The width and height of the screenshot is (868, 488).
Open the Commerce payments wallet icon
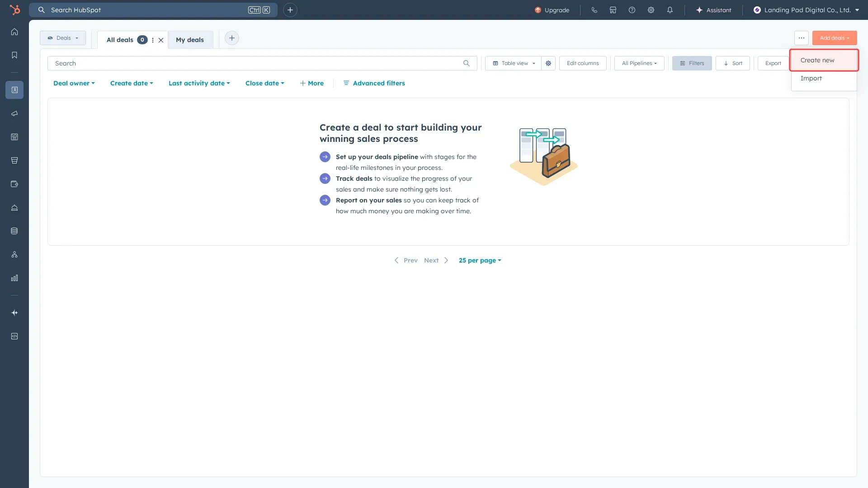point(14,184)
